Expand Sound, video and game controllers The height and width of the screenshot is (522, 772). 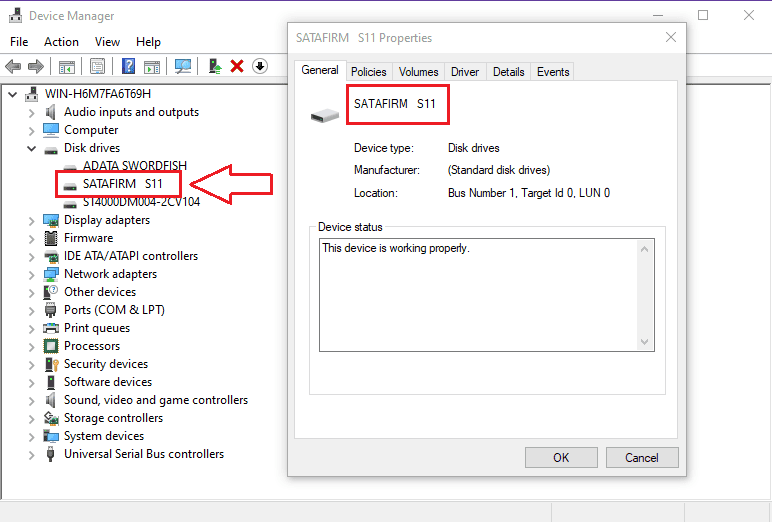click(x=32, y=401)
